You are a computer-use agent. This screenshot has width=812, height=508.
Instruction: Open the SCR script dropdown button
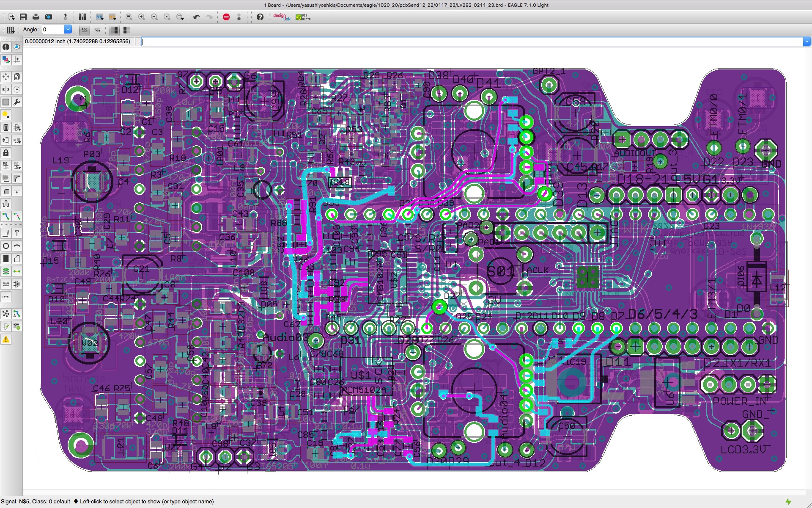tap(99, 17)
